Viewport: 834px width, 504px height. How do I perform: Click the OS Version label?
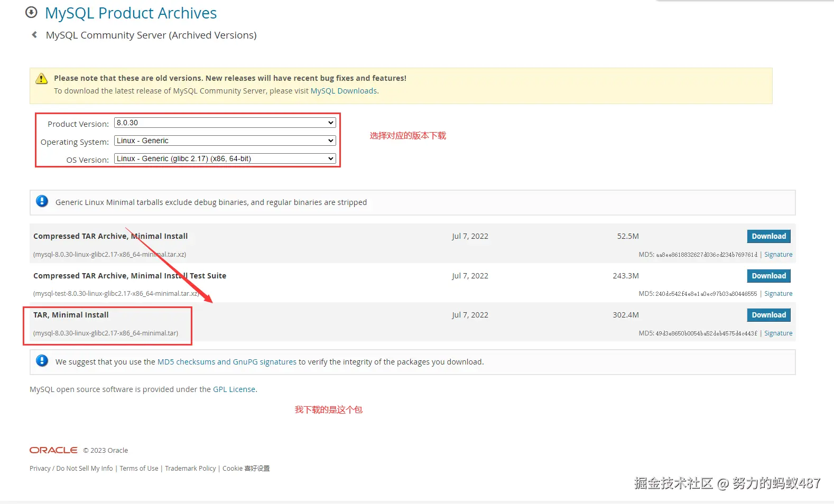88,160
